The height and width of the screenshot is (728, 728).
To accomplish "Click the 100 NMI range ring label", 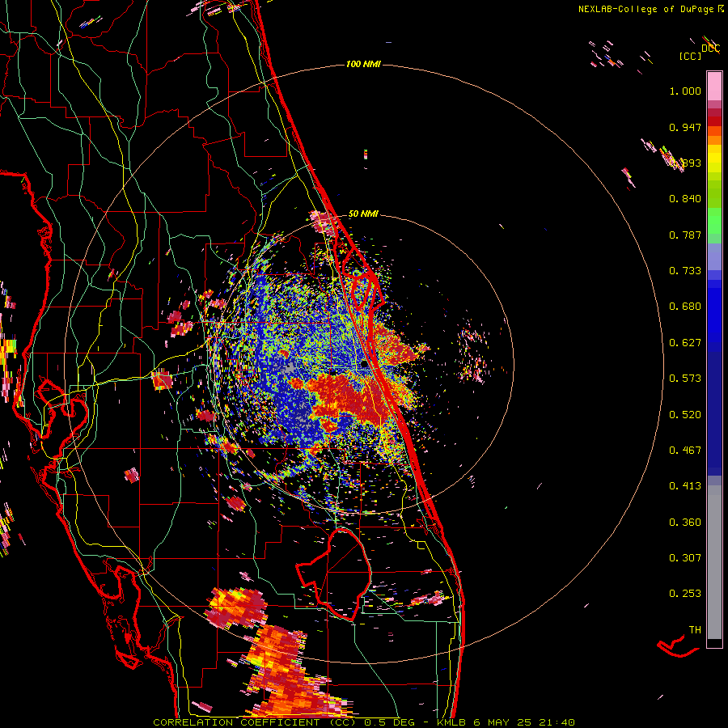I will coord(363,64).
